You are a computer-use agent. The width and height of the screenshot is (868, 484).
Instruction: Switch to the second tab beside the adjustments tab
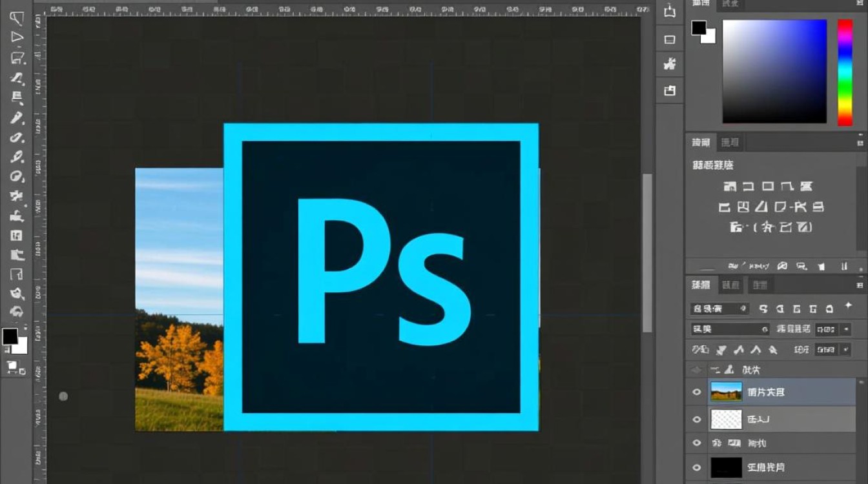730,143
